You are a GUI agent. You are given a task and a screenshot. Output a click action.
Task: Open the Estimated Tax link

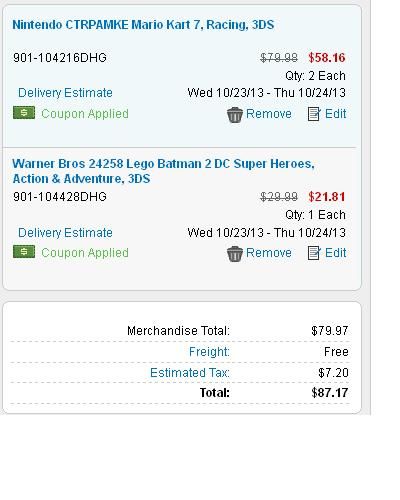click(x=190, y=373)
